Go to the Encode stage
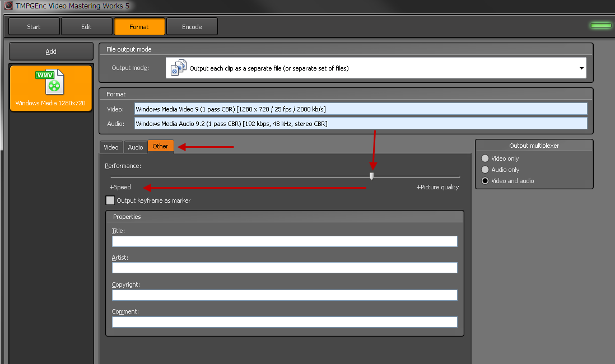615x364 pixels. 192,27
